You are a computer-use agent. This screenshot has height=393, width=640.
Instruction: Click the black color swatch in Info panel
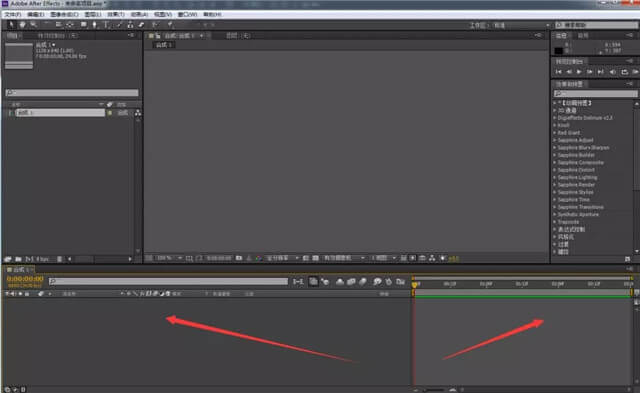point(559,51)
